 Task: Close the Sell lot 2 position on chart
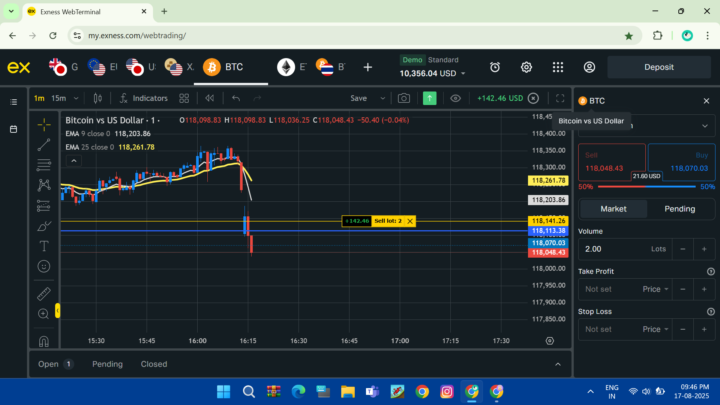pos(410,221)
